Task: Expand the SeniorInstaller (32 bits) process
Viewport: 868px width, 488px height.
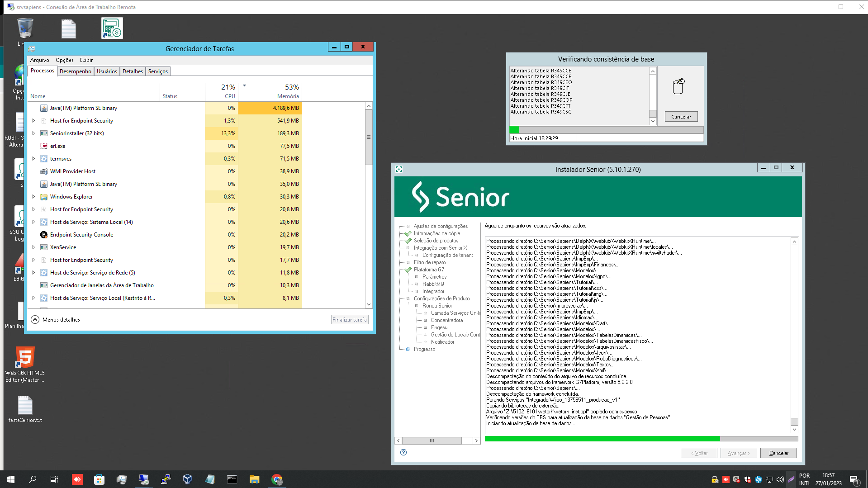Action: 33,133
